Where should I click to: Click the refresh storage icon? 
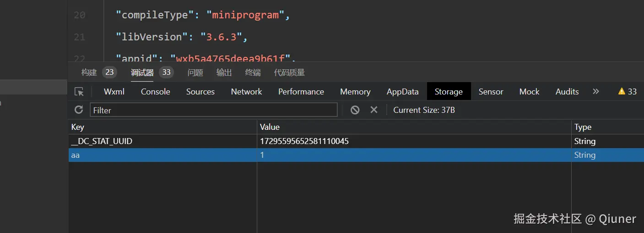point(79,110)
